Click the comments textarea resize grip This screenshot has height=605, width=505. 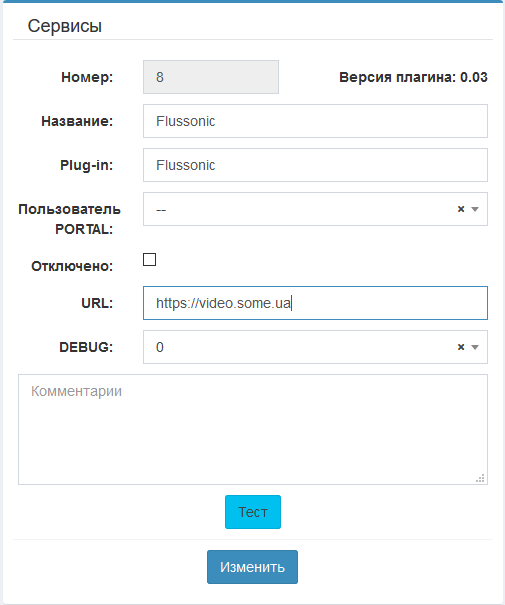pos(480,478)
